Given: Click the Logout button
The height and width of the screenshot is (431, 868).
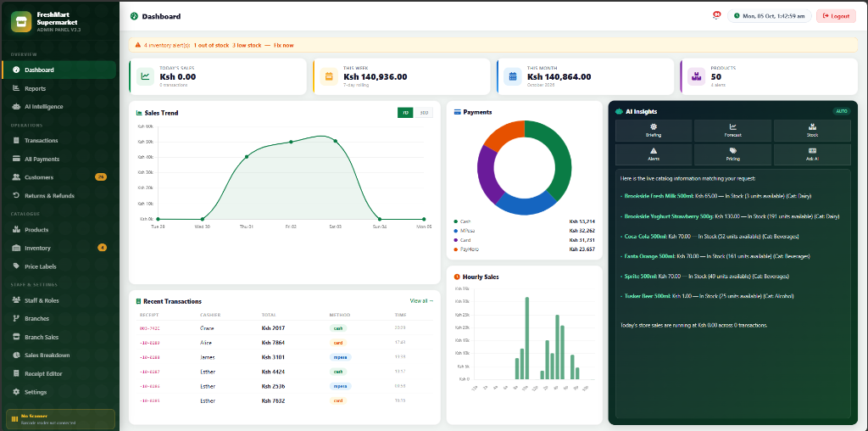Looking at the screenshot, I should [836, 16].
